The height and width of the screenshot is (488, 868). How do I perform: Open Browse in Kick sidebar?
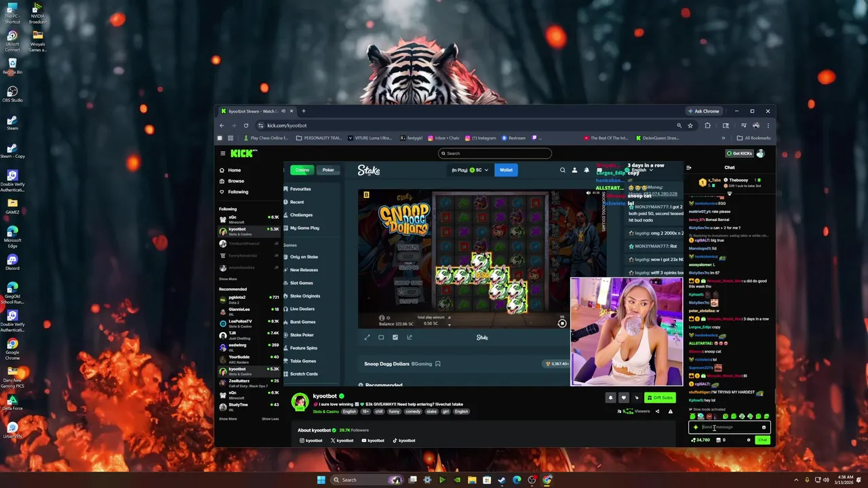[232, 181]
